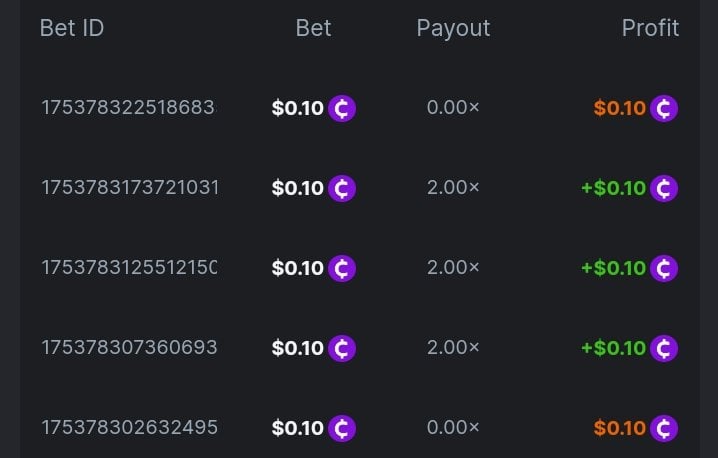Open bet ID 175378322518683
The width and height of the screenshot is (718, 458).
[128, 108]
